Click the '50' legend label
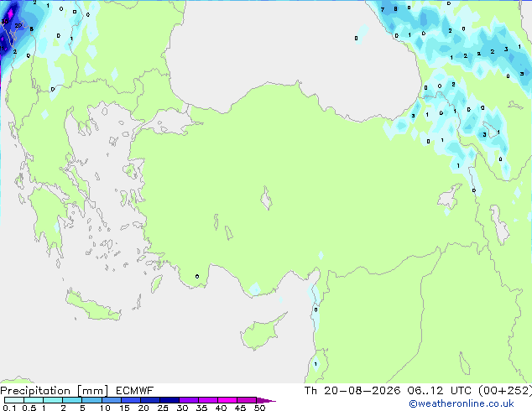 [x=260, y=408]
